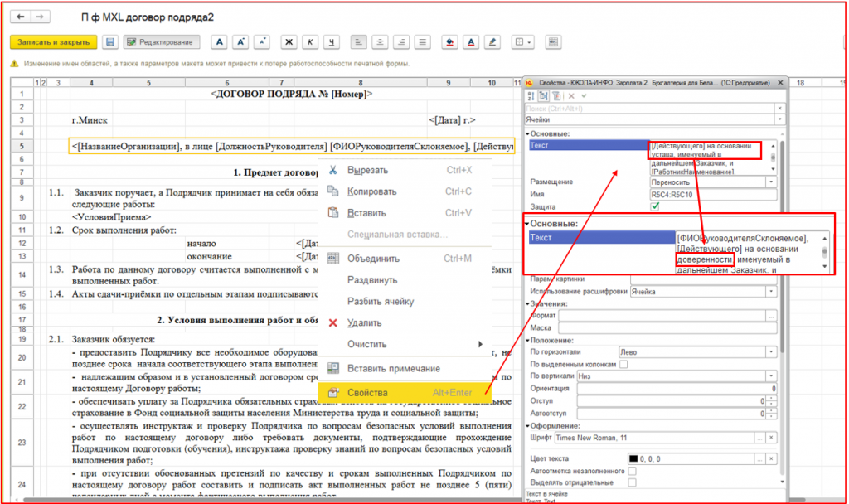This screenshot has width=849, height=504.
Task: Choose Вставить from the context menu
Action: 405,213
